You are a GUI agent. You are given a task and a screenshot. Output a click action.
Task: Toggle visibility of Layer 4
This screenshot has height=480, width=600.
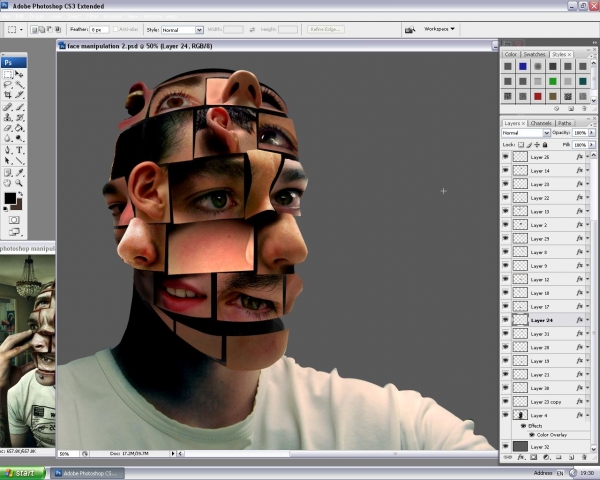click(506, 415)
